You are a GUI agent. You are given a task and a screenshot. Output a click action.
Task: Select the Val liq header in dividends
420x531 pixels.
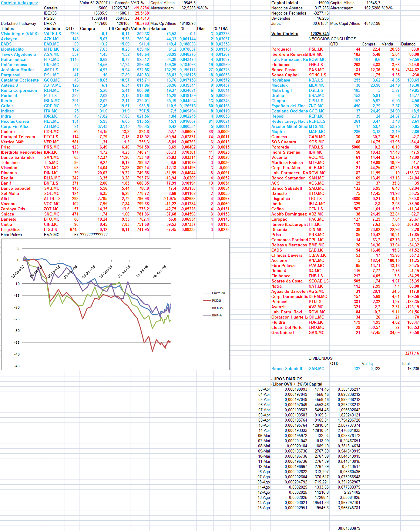tap(367, 364)
